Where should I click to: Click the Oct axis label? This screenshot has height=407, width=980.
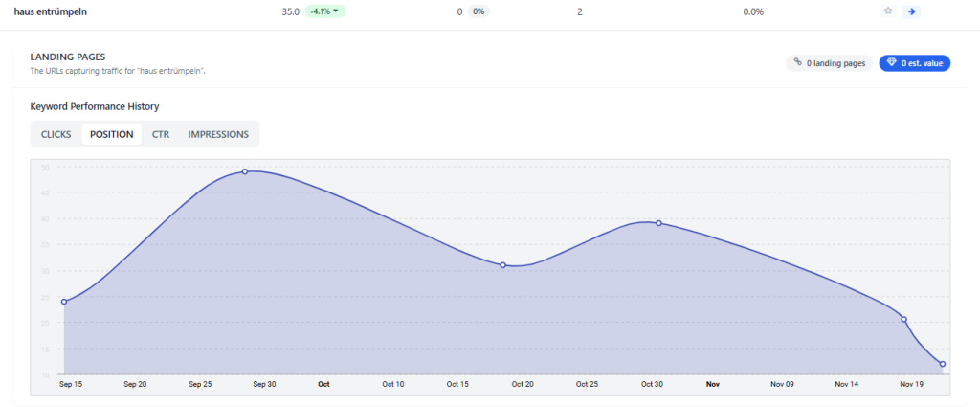[x=323, y=384]
